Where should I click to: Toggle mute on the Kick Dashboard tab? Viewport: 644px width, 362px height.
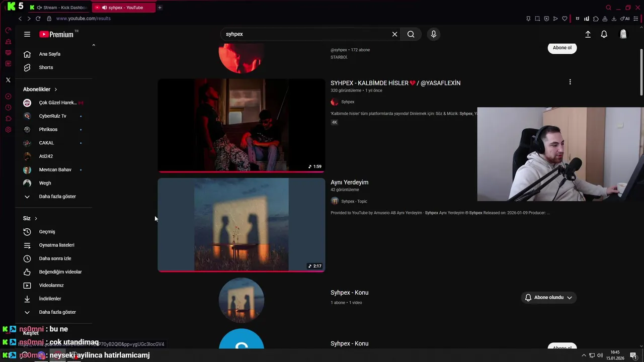pos(39,8)
